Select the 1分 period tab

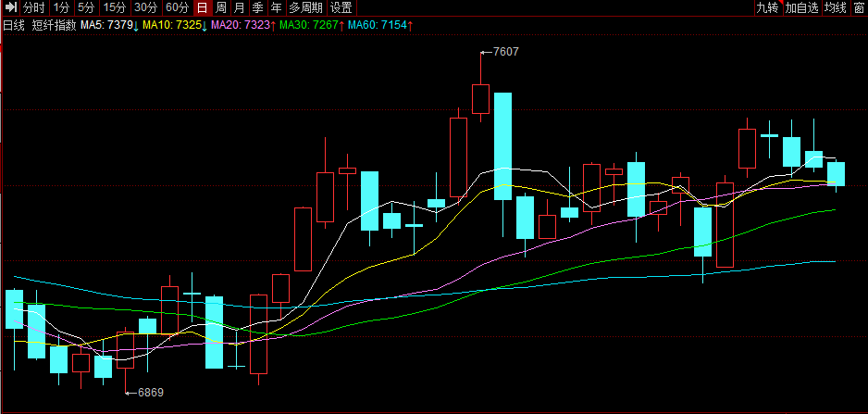click(x=61, y=7)
